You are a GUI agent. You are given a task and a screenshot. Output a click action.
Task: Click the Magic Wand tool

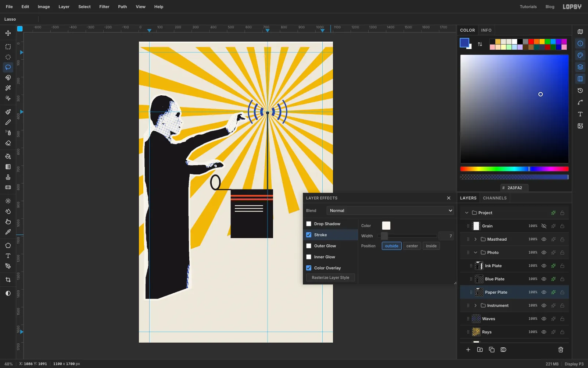8,88
